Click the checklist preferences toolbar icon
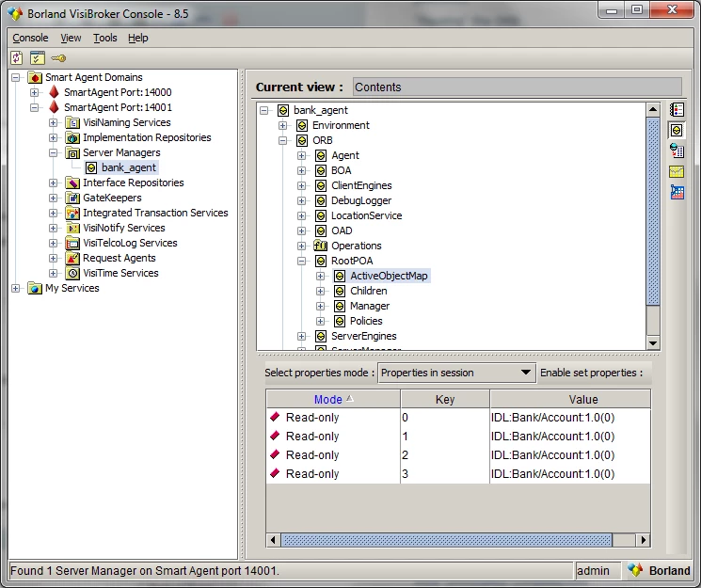Screen dimensions: 701x588 click(x=38, y=57)
